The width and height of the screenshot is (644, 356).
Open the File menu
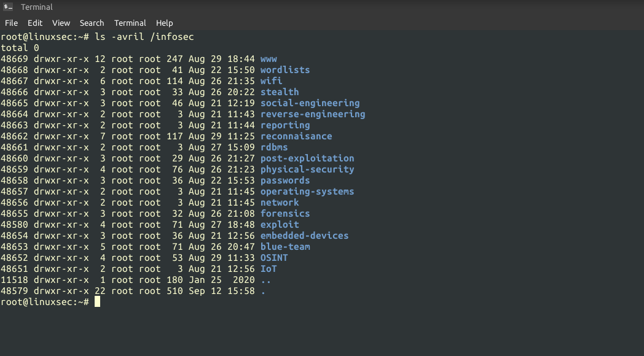[x=11, y=23]
